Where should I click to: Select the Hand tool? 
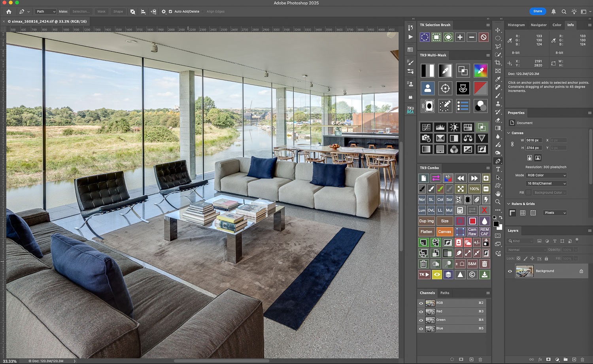tap(498, 194)
